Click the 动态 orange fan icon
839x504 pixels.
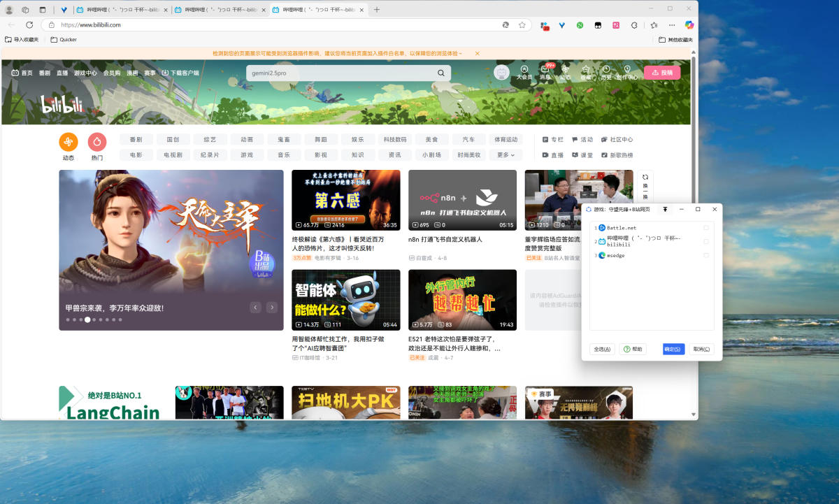point(69,142)
